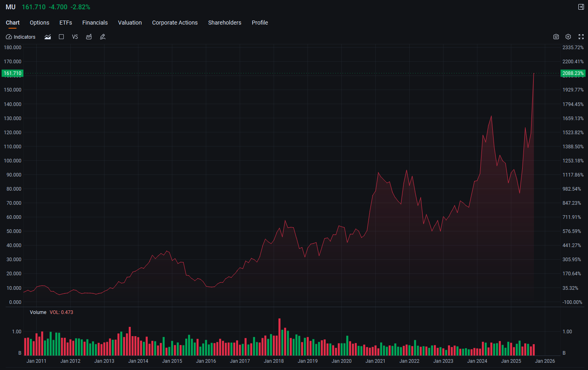Screen dimensions: 588x370
Task: Go to the Financials tab
Action: 95,23
